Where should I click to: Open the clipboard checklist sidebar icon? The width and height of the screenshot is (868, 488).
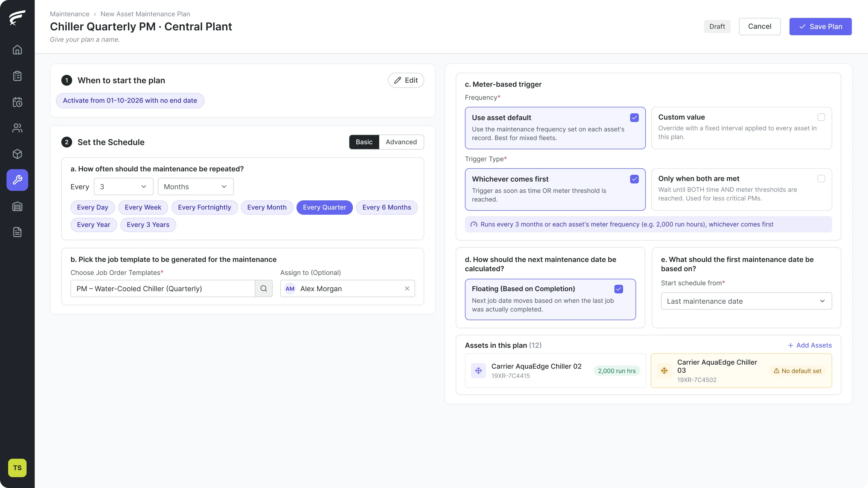click(x=17, y=76)
